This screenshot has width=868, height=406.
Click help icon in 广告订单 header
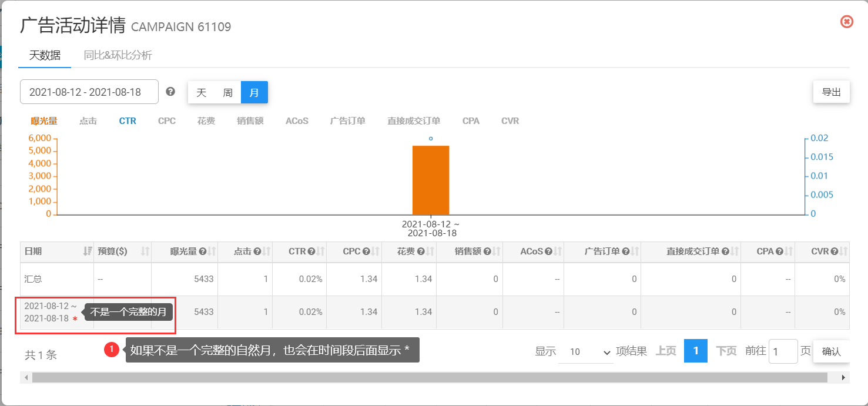[625, 251]
